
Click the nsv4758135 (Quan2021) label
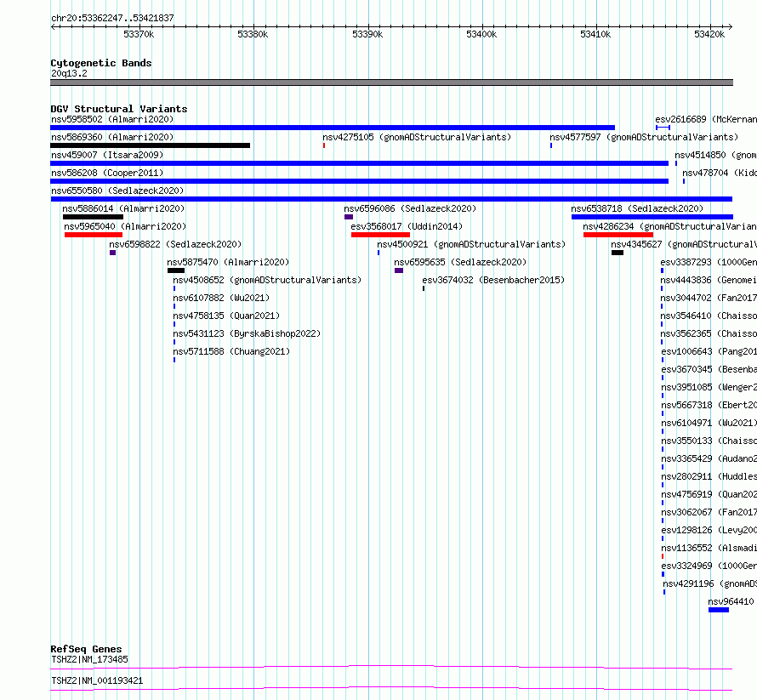[x=226, y=316]
